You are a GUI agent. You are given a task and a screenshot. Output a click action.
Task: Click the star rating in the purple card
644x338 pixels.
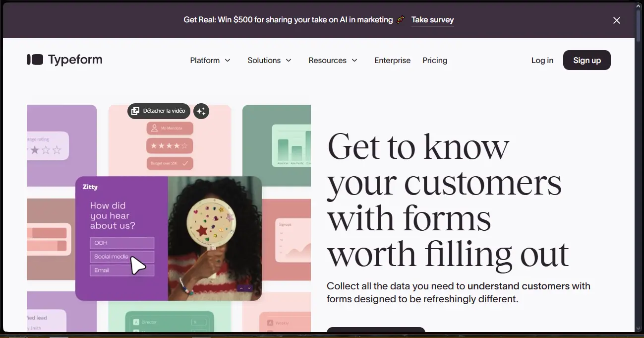point(44,149)
